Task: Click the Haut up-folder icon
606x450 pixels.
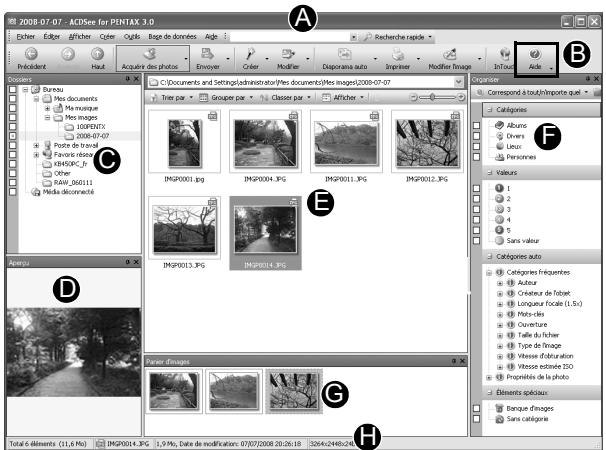Action: (x=97, y=54)
